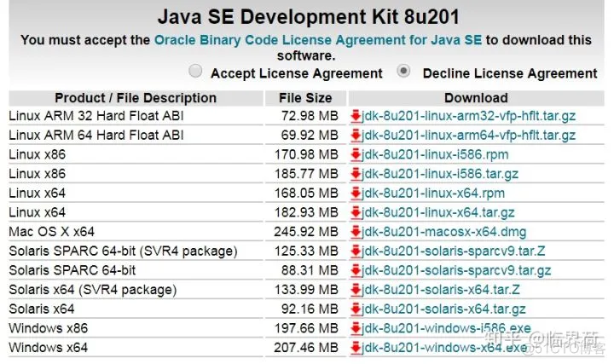Download jdk-8u201-solaris-x64.tar.gz

[443, 309]
